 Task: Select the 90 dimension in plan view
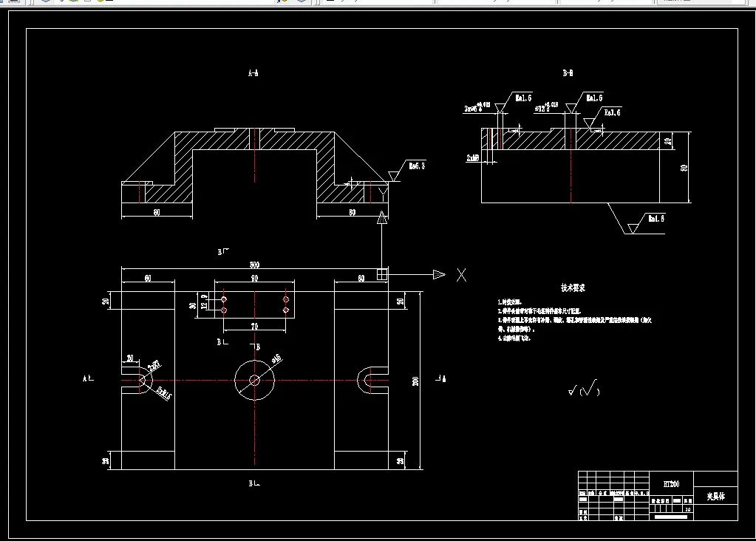[x=254, y=278]
